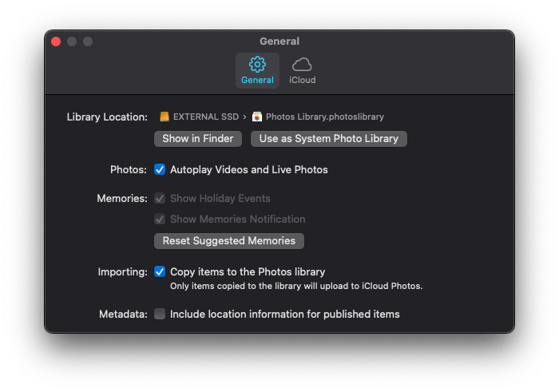
Task: Click the note about iCloud Photos upload
Action: [x=296, y=286]
